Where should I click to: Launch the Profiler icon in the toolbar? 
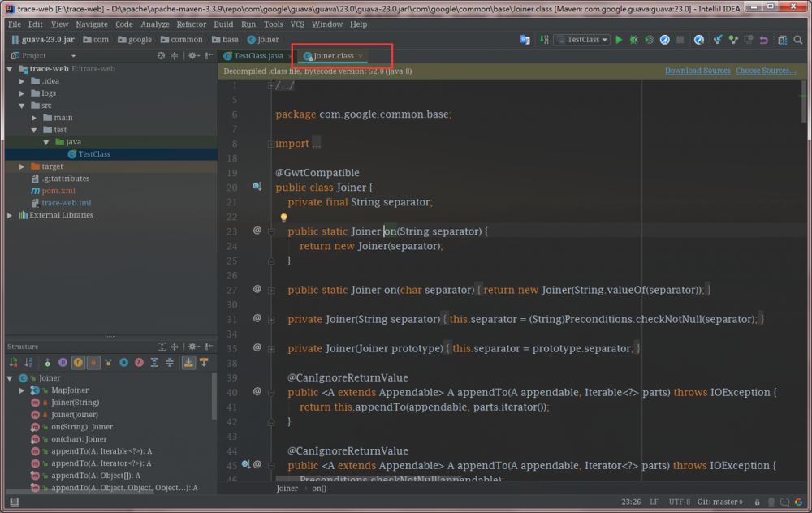tap(665, 38)
